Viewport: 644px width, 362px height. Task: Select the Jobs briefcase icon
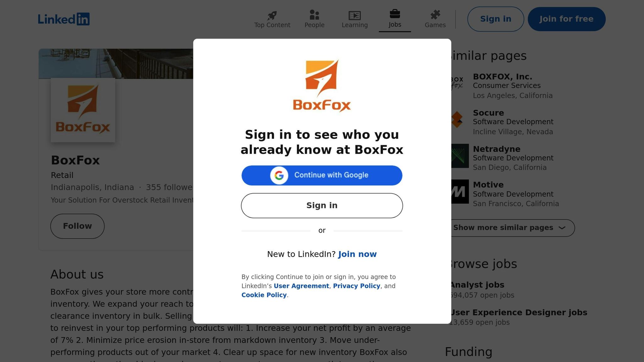click(395, 14)
